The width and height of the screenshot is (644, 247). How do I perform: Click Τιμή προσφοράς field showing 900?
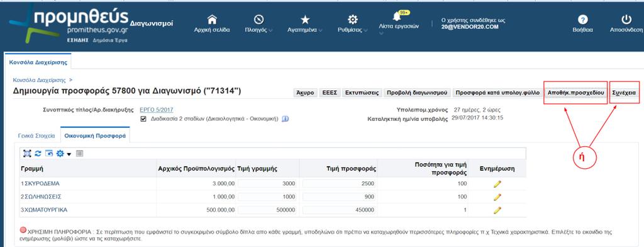pos(339,197)
